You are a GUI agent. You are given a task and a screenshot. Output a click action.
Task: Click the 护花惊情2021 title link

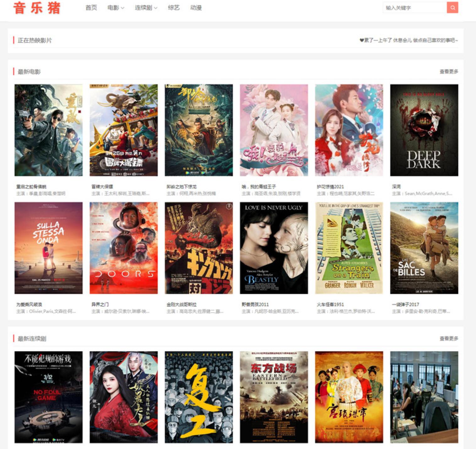point(330,187)
